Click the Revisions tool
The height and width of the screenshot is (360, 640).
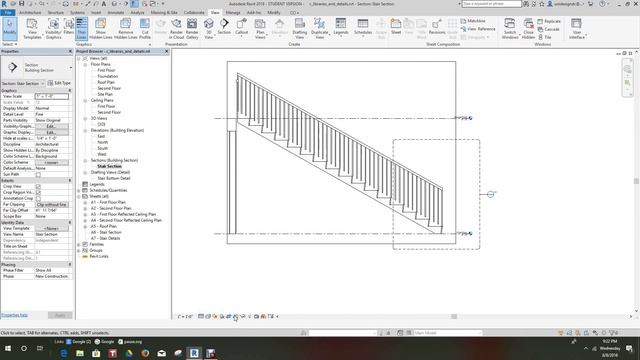click(437, 26)
